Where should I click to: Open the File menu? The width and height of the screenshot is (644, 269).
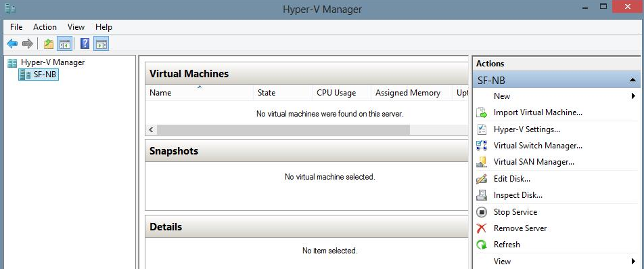pyautogui.click(x=16, y=27)
